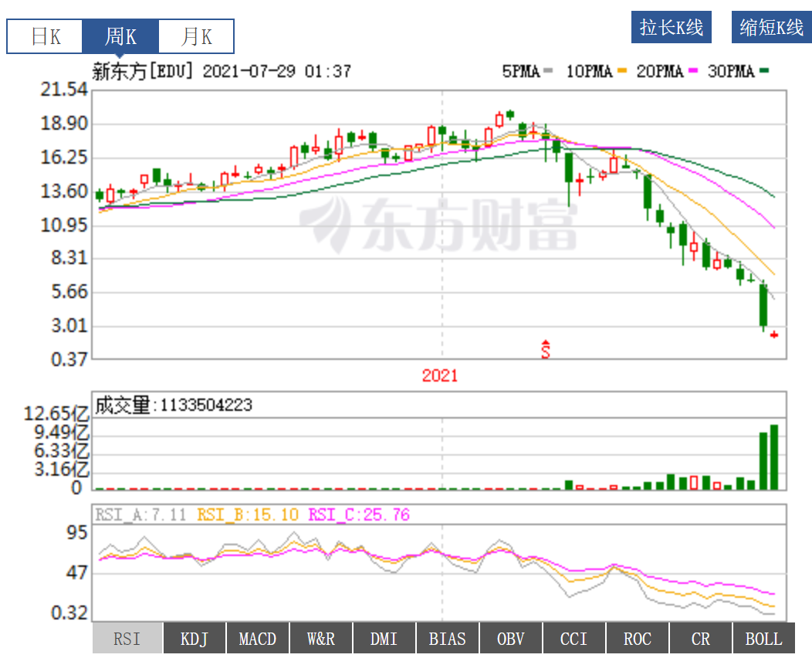Open the DMI indicator tab
The height and width of the screenshot is (658, 812).
384,639
